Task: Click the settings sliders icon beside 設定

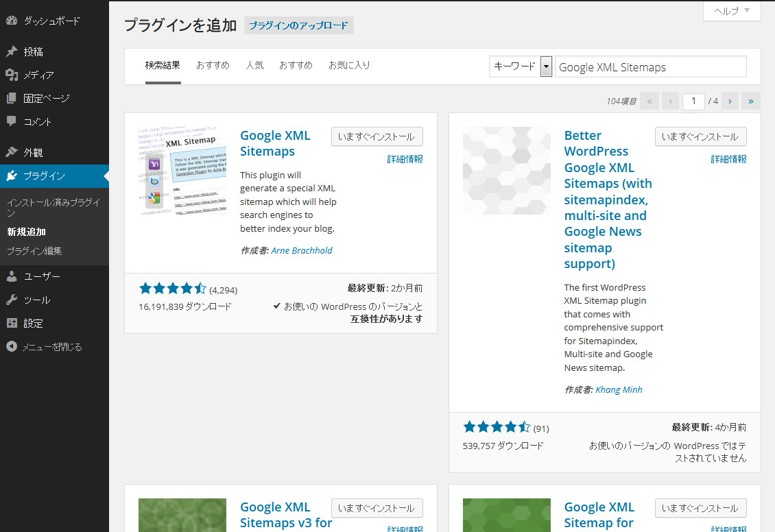Action: coord(12,323)
